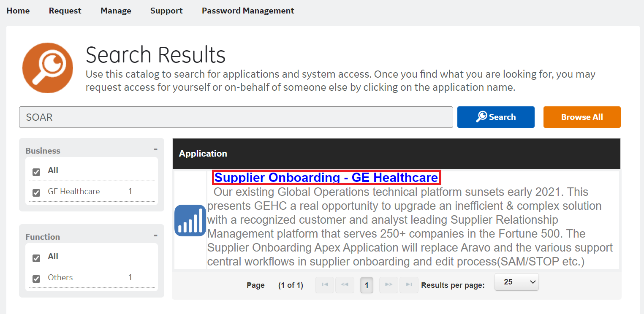Open Supplier Onboarding - GE Healthcare link

click(326, 178)
